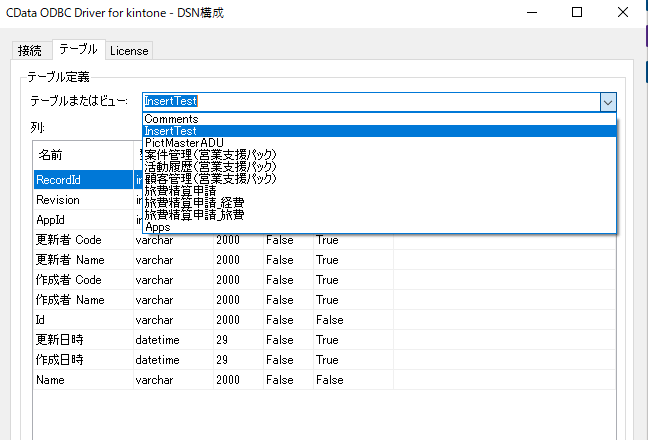Choose Comments from the table list
Viewport: 648px width, 440px height.
pos(171,119)
